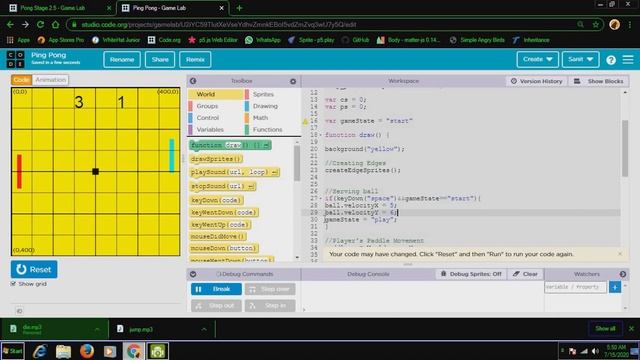The height and width of the screenshot is (360, 640).
Task: Toggle the Show grid checkbox
Action: point(13,283)
